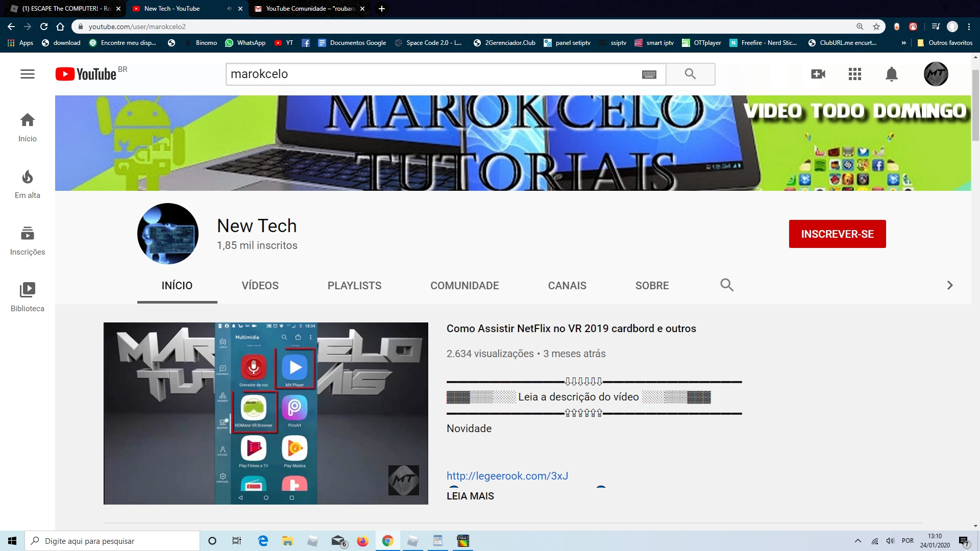The image size is (980, 551).
Task: Open the Binomo bookmark
Action: (201, 43)
